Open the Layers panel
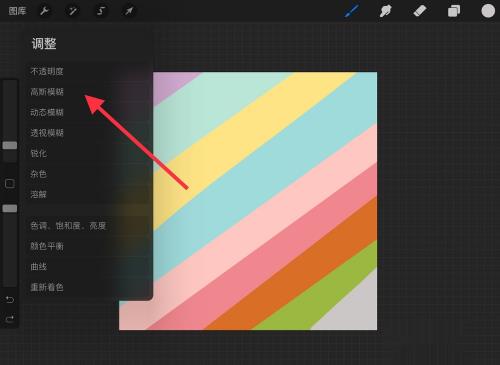Viewport: 500px width, 365px height. click(454, 11)
